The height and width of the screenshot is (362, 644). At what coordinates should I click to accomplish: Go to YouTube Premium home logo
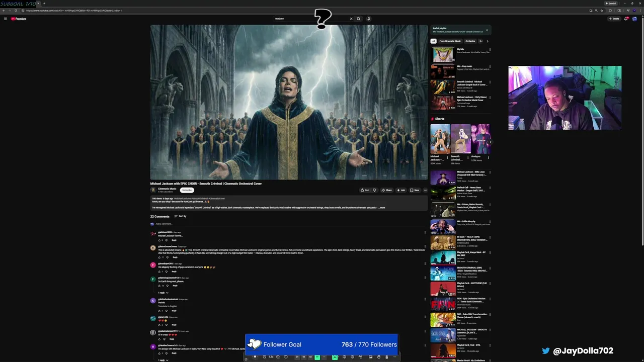click(18, 19)
